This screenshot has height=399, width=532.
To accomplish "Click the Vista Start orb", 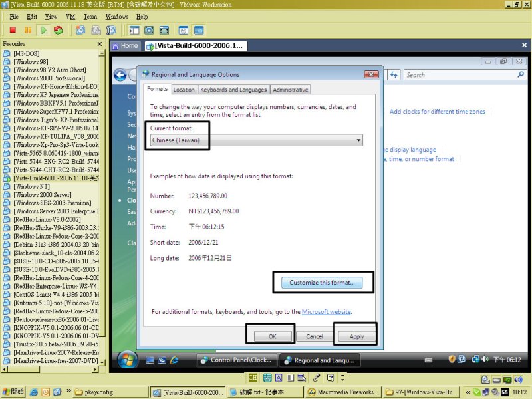I will click(x=128, y=360).
